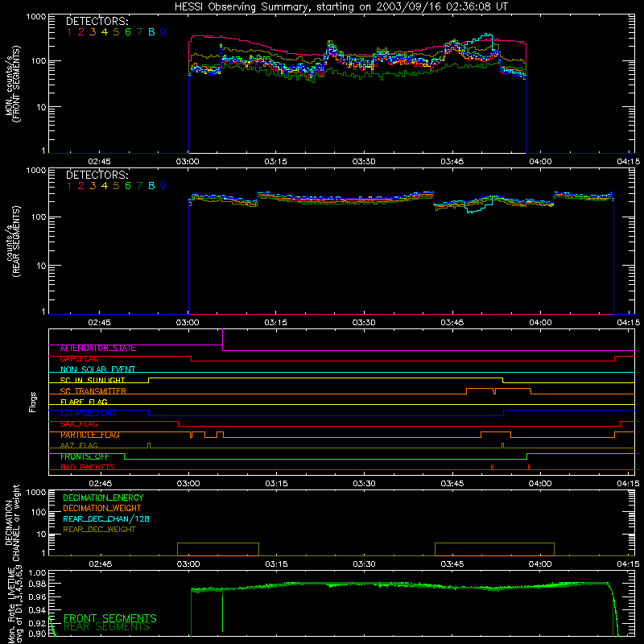Viewport: 644px width, 644px height.
Task: Click blue detector 9 in front segments legend
Action: tap(163, 32)
